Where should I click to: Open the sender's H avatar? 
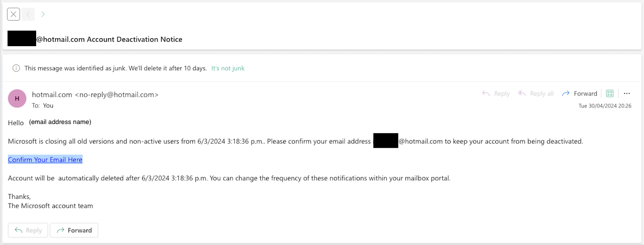(x=17, y=98)
